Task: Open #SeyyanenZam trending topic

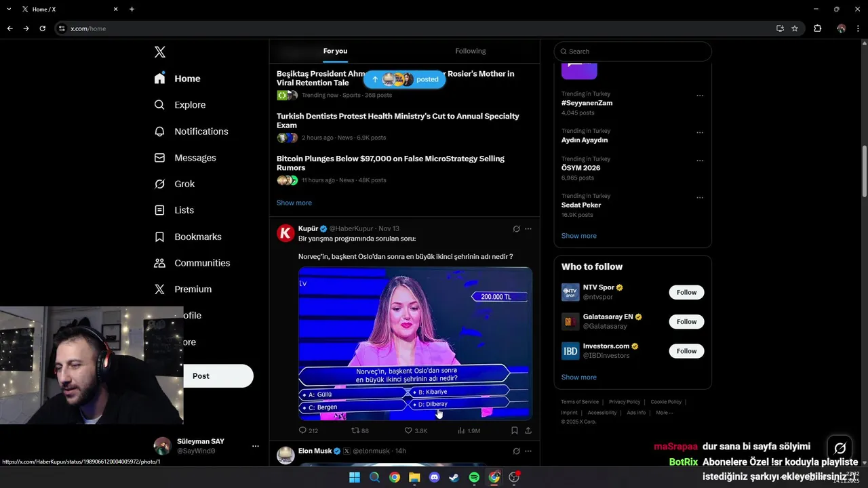Action: pyautogui.click(x=587, y=103)
